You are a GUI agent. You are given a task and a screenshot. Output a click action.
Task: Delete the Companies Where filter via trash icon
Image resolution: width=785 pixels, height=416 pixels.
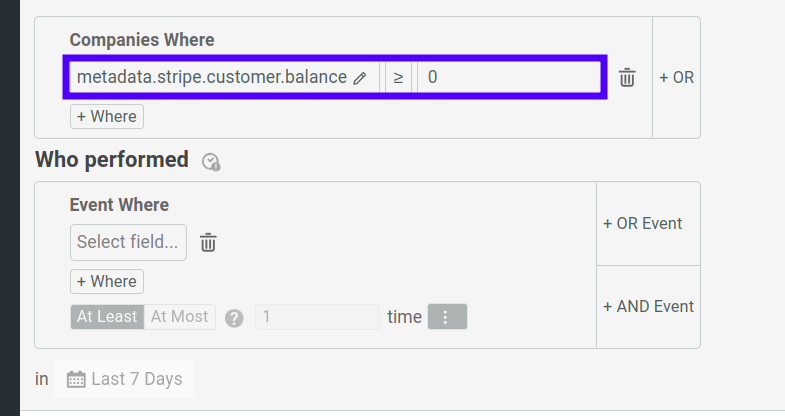point(627,78)
